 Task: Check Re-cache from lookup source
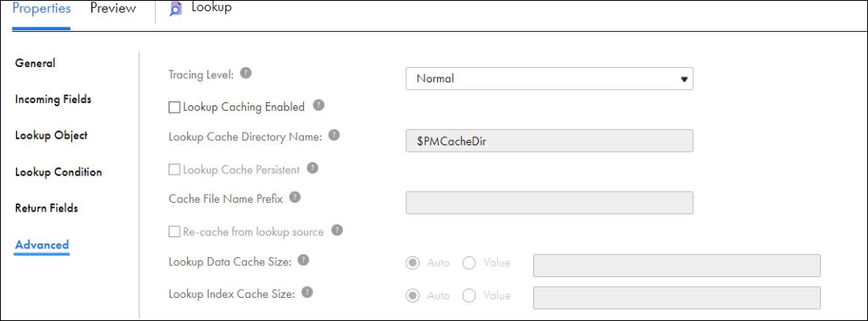(x=174, y=232)
